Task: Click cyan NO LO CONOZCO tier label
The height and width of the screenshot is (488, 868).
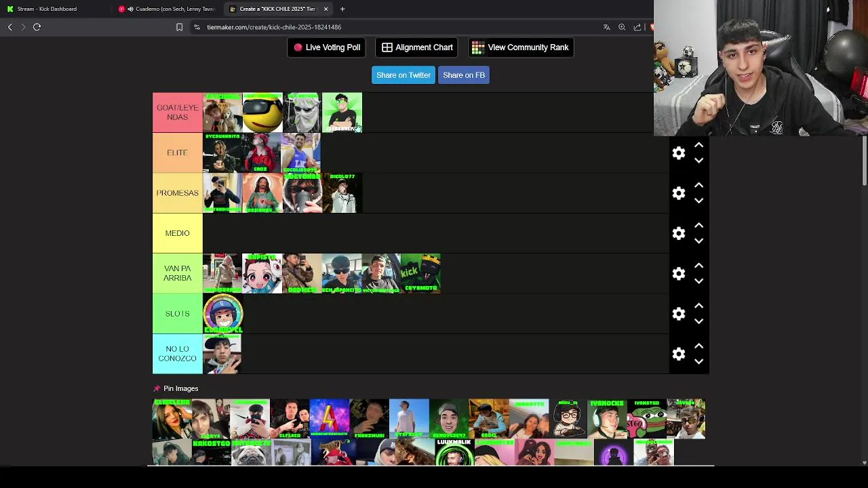Action: (x=178, y=354)
